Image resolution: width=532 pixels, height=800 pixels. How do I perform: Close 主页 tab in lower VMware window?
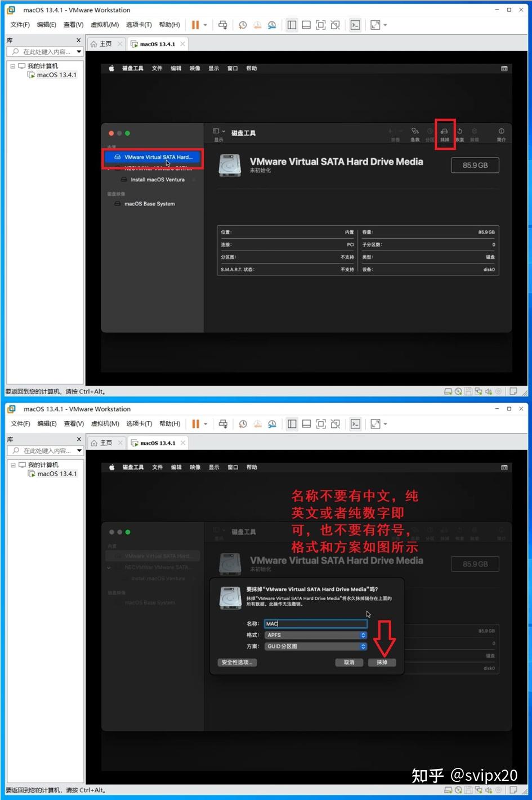click(x=120, y=443)
